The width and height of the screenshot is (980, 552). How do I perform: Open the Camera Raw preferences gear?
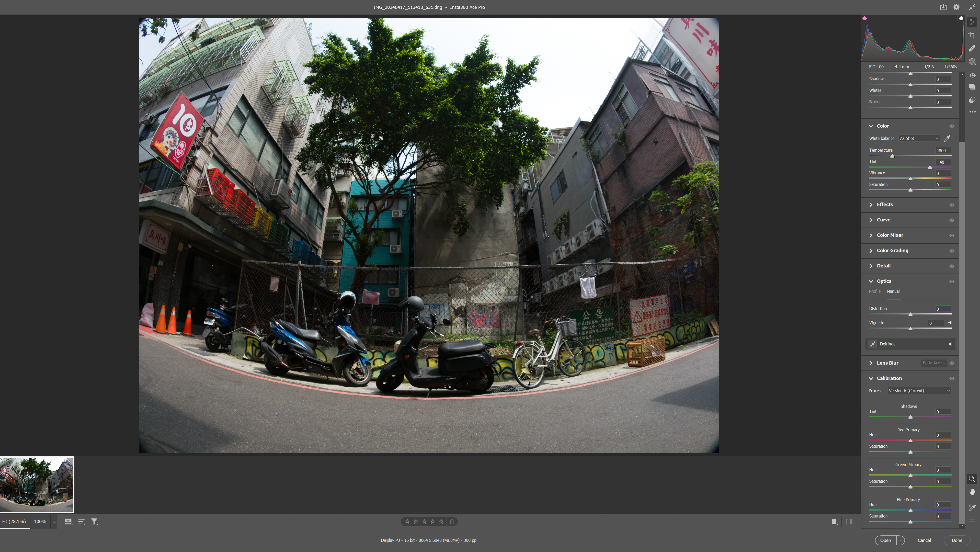pos(956,7)
